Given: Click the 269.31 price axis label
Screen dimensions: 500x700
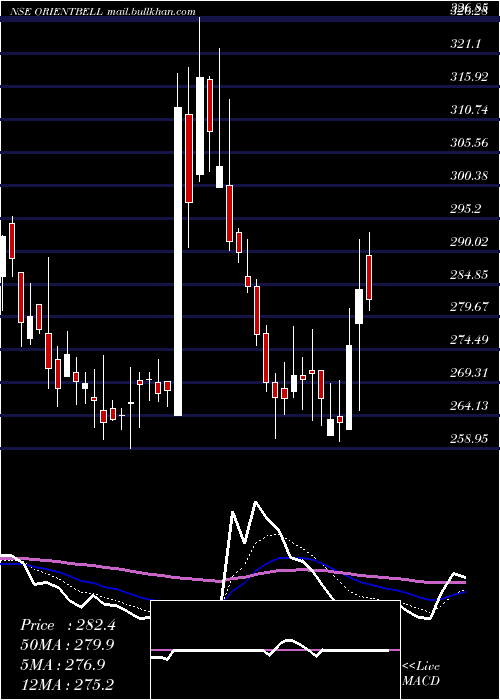Looking at the screenshot, I should tap(469, 373).
